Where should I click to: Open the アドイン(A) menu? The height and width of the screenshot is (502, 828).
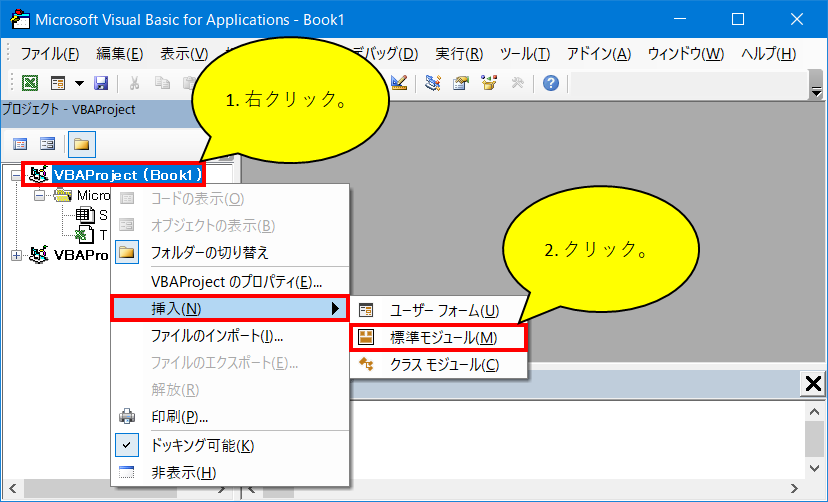coord(599,54)
